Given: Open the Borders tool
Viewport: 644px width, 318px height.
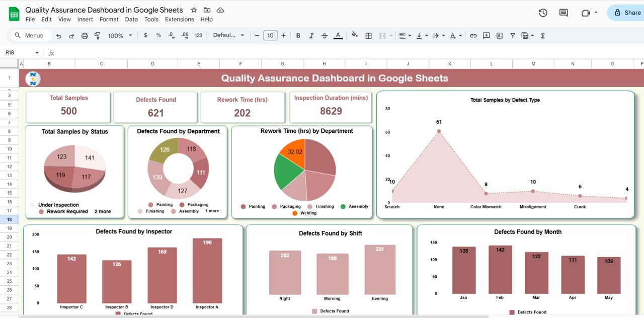Looking at the screenshot, I should click(368, 36).
